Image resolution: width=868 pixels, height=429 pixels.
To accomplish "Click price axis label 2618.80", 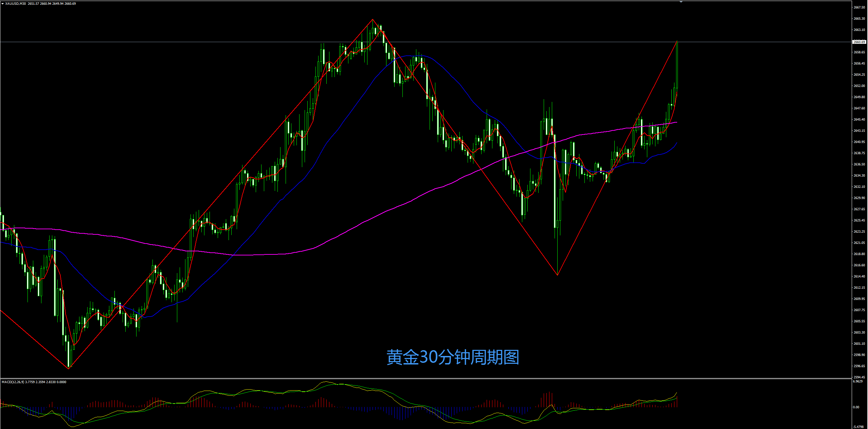I will point(859,254).
